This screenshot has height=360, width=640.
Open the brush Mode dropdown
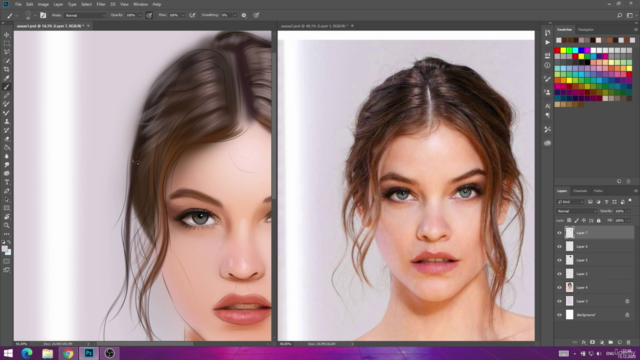(x=85, y=15)
